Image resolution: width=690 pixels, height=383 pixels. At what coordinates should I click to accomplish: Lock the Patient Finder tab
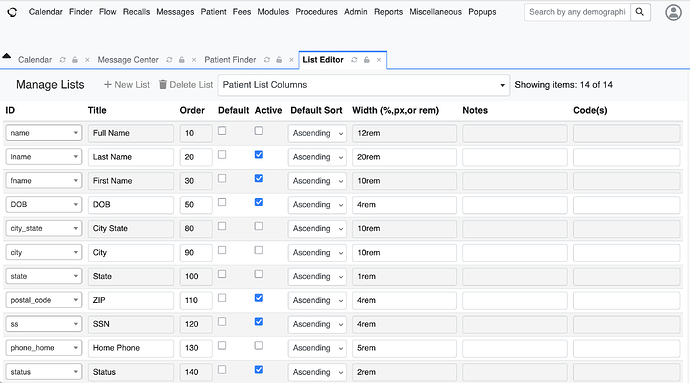point(279,60)
